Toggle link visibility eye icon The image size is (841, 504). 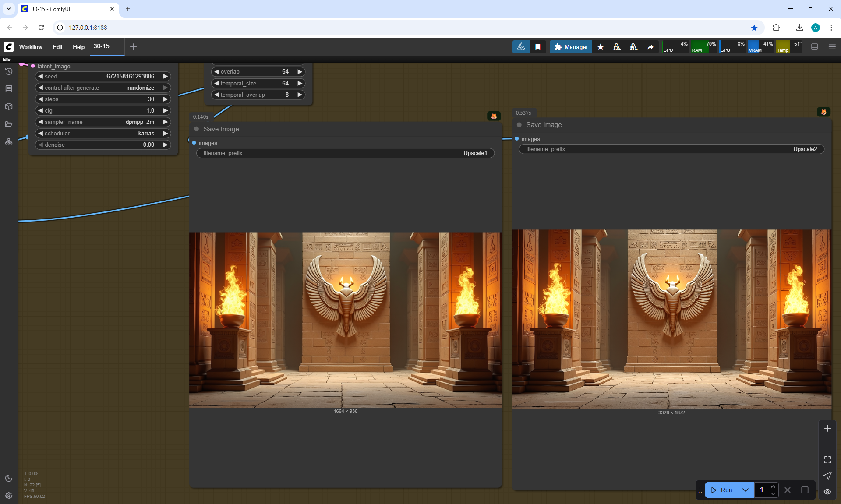click(x=827, y=491)
